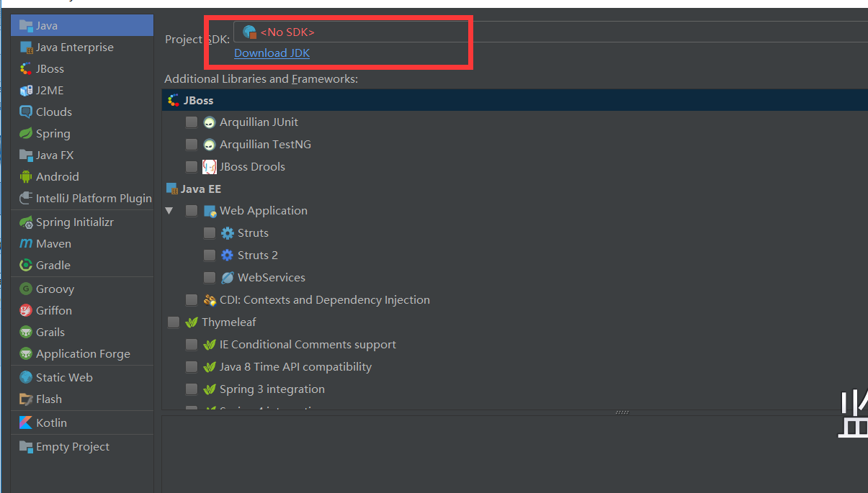Select Java Enterprise project type
This screenshot has width=868, height=493.
point(74,48)
